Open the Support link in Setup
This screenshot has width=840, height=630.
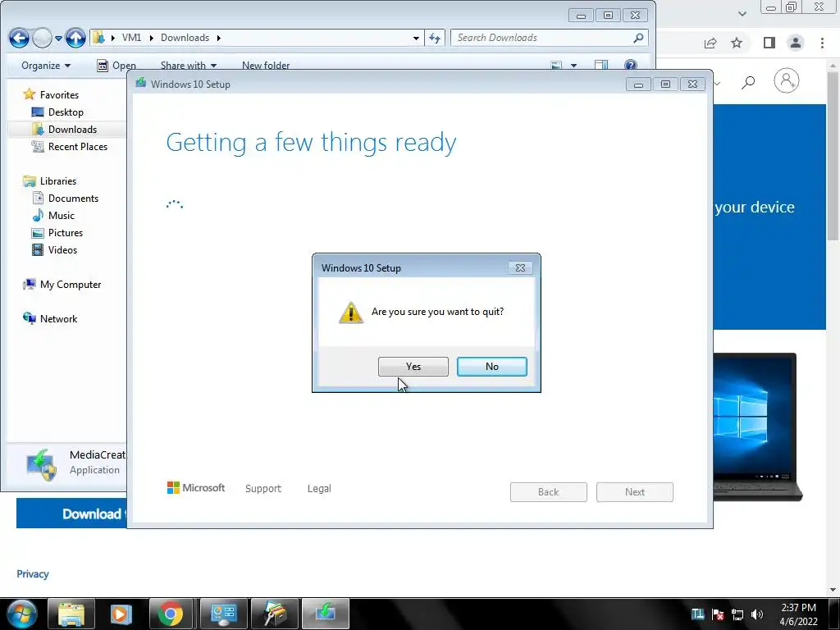click(x=263, y=489)
